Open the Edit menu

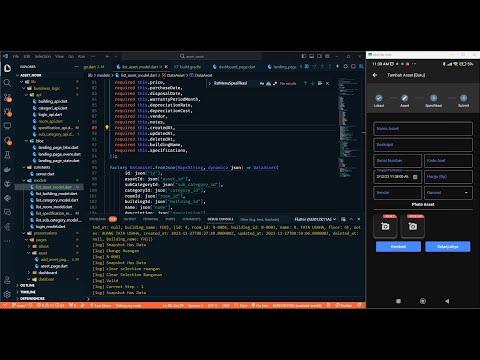[x=27, y=56]
